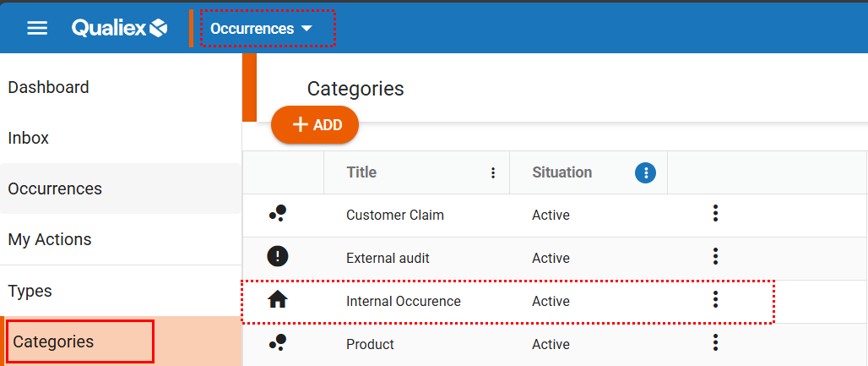Open Customer Claim row options menu
The width and height of the screenshot is (868, 366).
click(715, 214)
